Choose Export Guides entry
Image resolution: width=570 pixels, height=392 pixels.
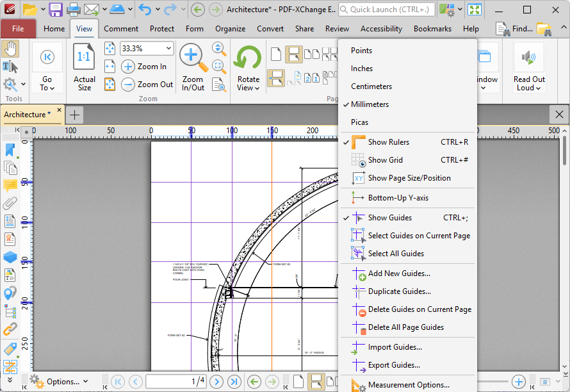click(x=408, y=365)
